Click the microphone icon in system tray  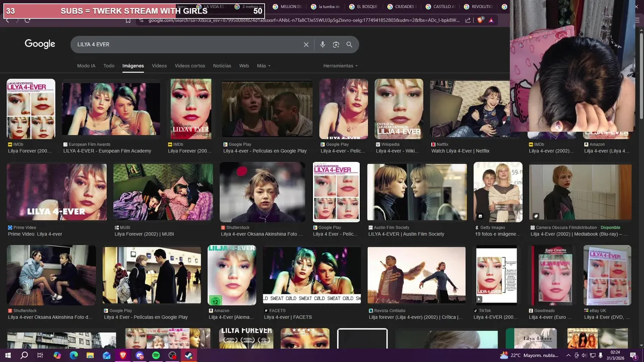coord(600,355)
